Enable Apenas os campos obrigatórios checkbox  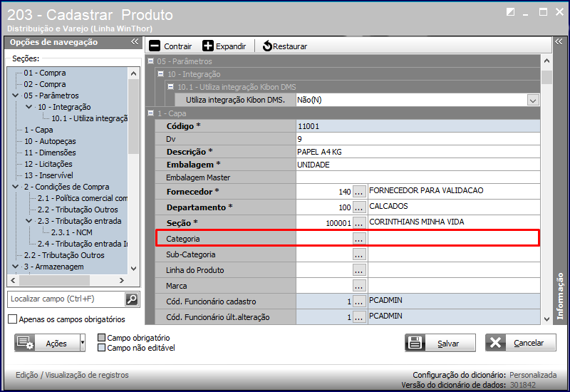(12, 319)
